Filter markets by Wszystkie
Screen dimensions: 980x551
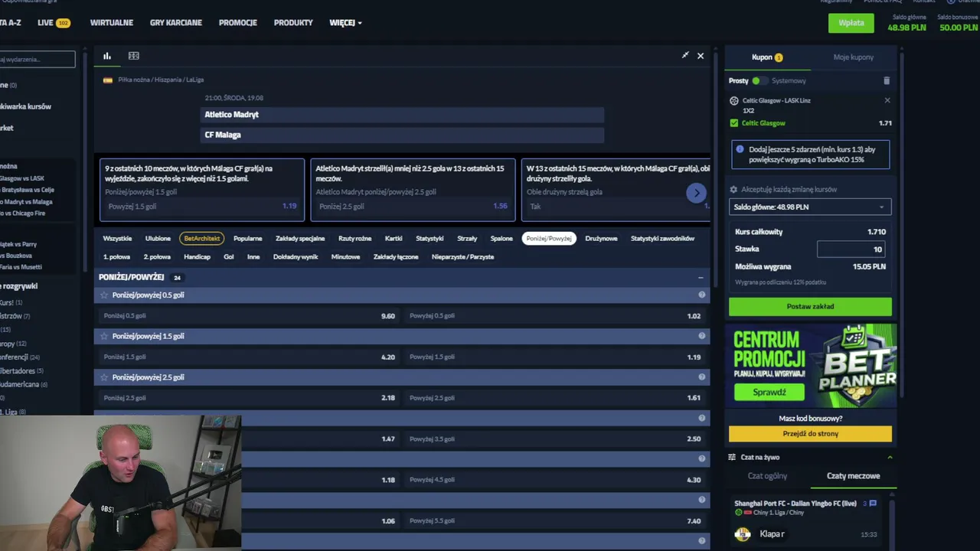[x=117, y=239]
